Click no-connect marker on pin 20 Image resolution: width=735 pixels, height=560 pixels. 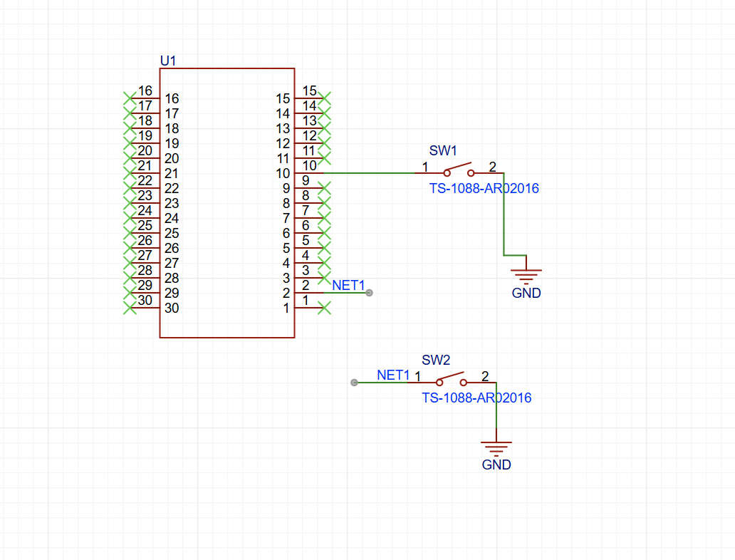(x=130, y=159)
